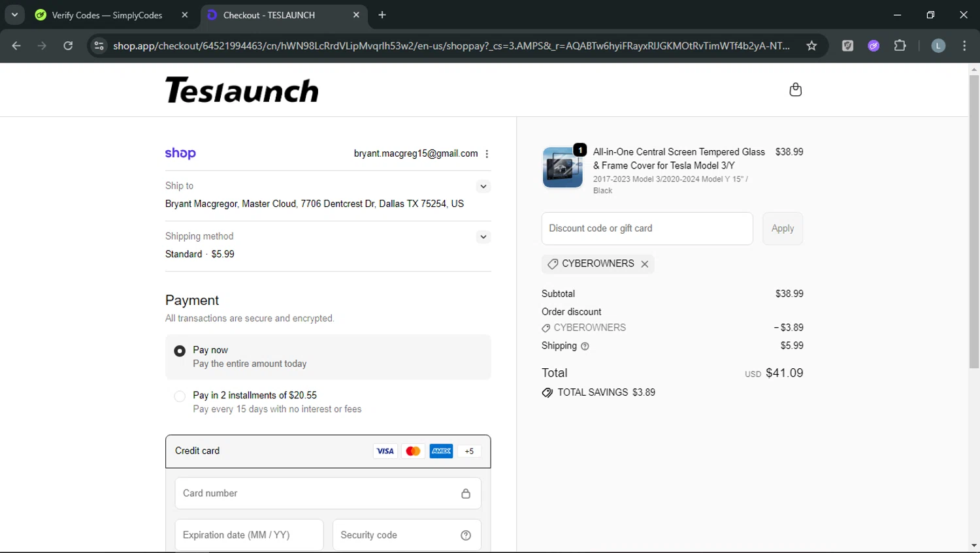Click the USD $41.09 total amount

pos(774,373)
